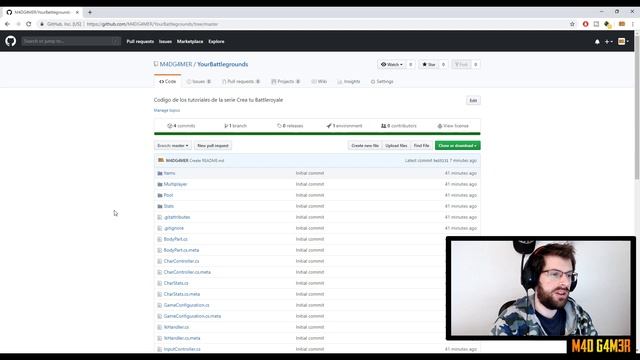640x360 pixels.
Task: Open the GitHub home logo
Action: [x=11, y=41]
